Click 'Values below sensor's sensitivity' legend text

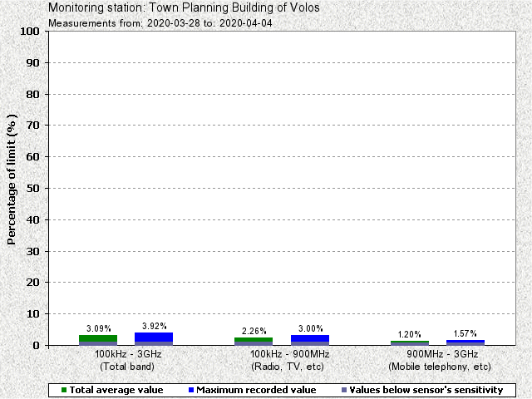coord(426,390)
